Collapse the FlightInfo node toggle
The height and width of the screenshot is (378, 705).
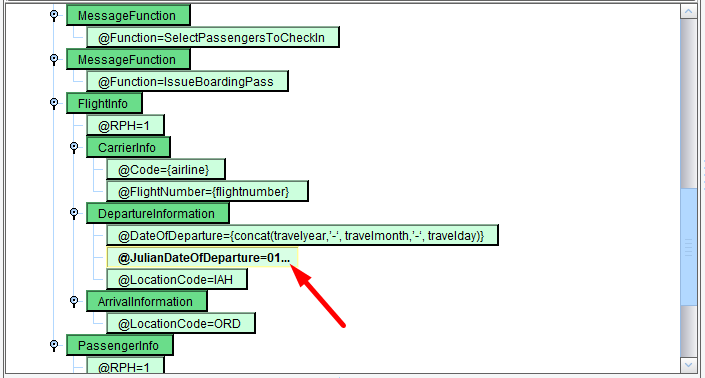pos(54,103)
